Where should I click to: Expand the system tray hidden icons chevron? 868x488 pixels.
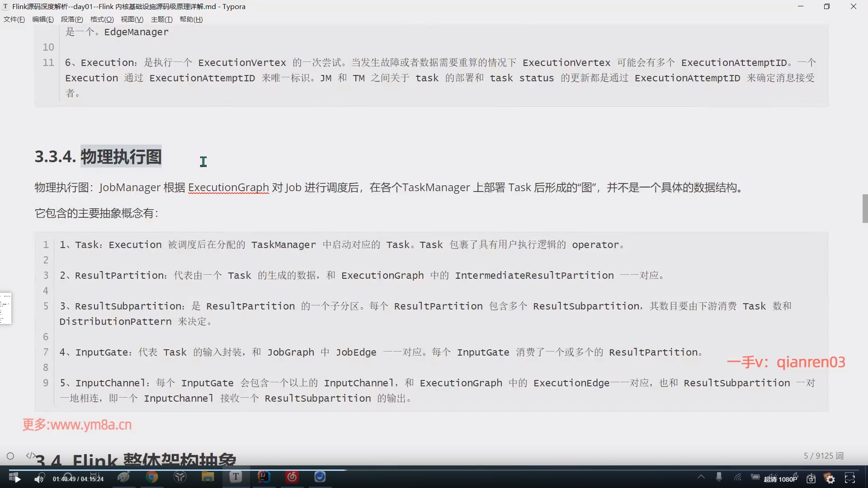[x=701, y=477]
